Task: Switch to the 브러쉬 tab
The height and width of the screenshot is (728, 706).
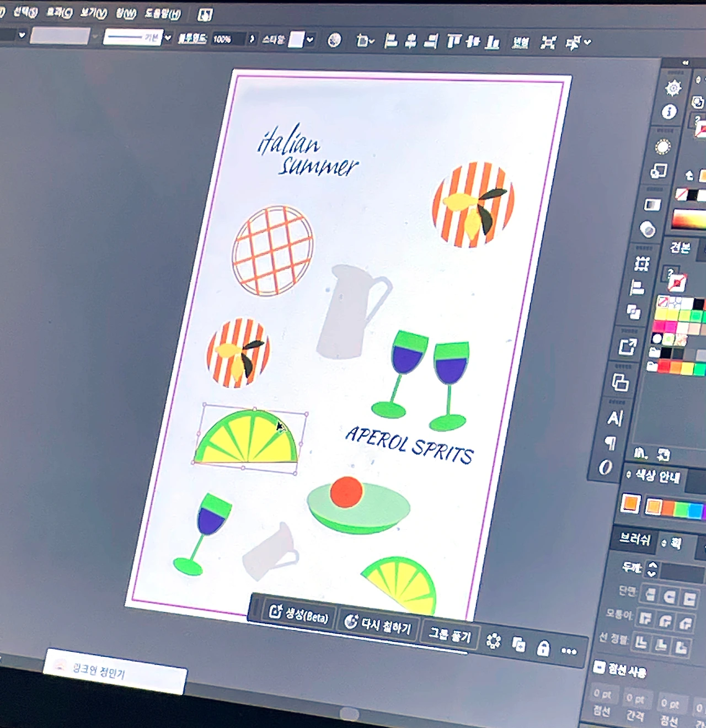Action: point(635,538)
